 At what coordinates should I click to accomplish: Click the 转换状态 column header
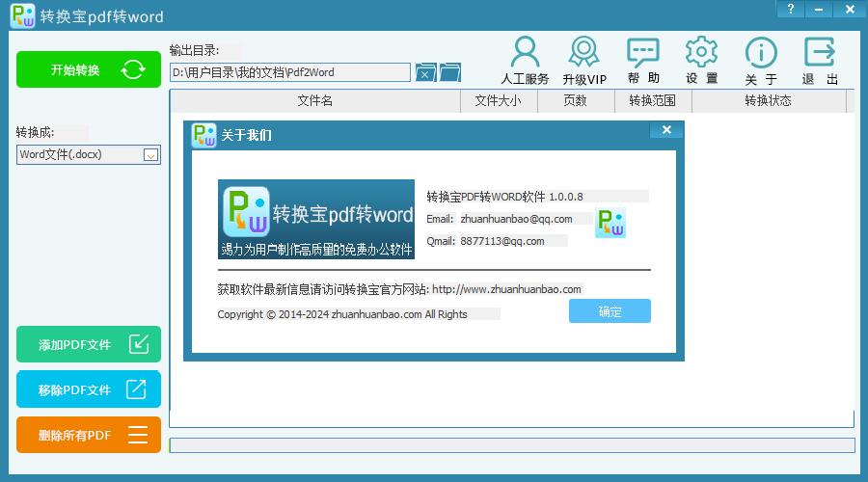click(769, 100)
